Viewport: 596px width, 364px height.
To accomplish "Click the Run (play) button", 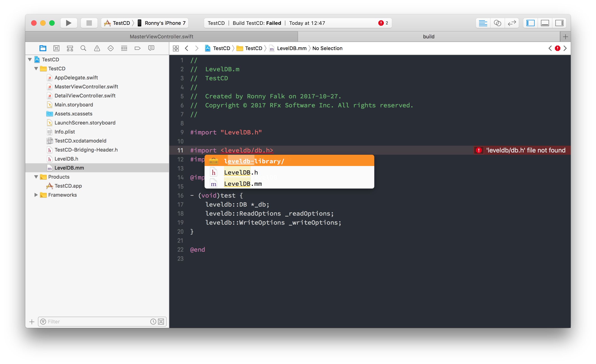I will click(x=68, y=23).
